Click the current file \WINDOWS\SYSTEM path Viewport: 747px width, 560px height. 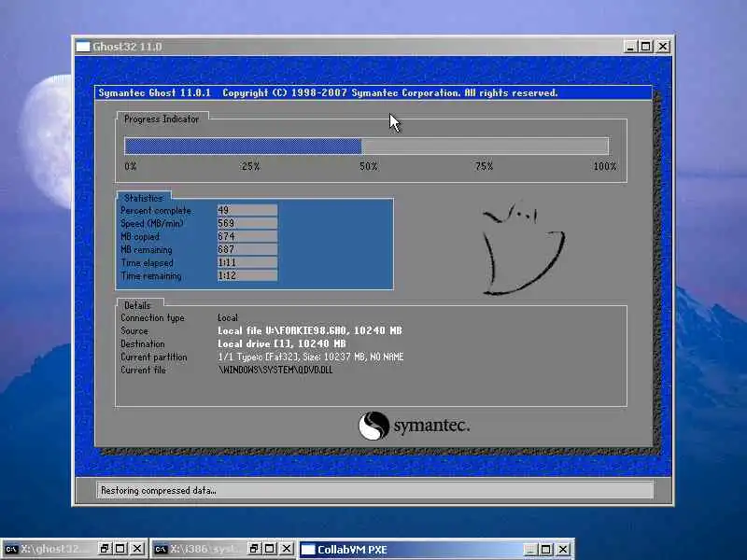(275, 370)
